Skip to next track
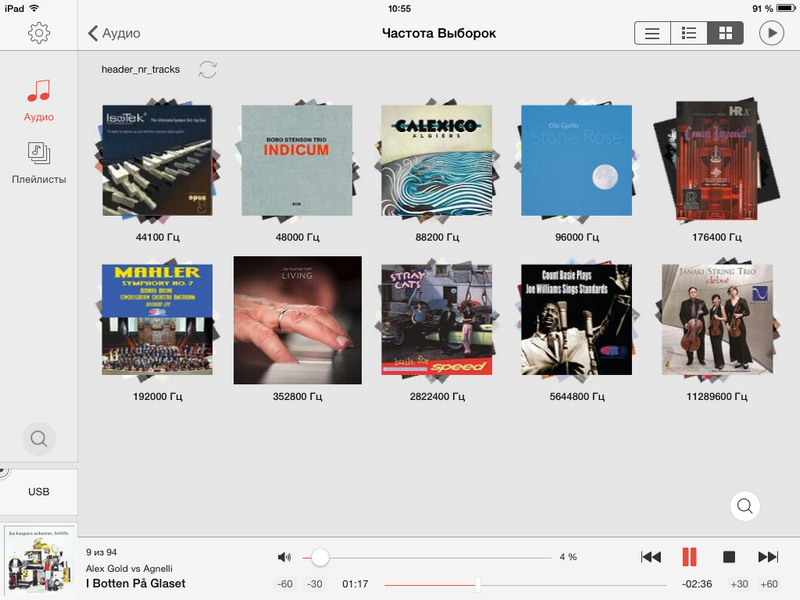Image resolution: width=800 pixels, height=600 pixels. (x=768, y=557)
